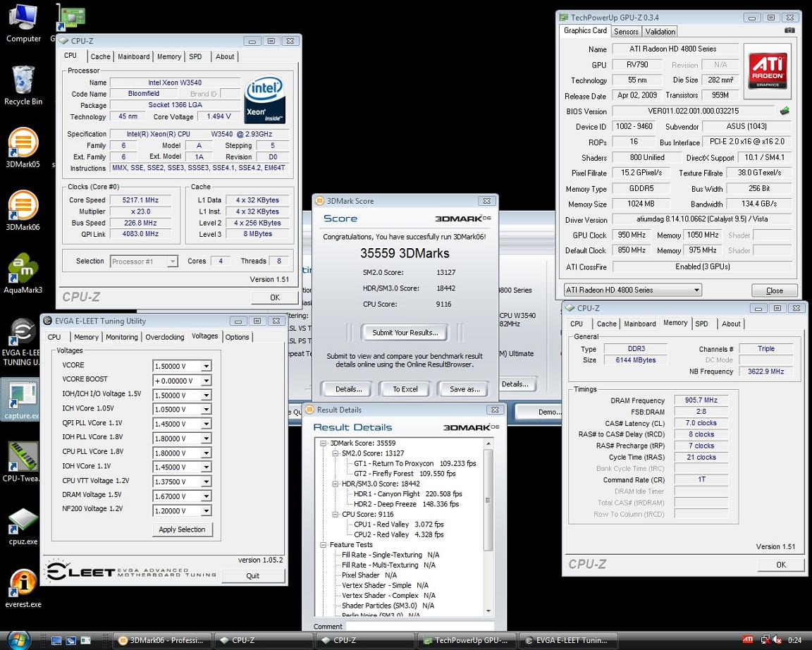Image resolution: width=812 pixels, height=650 pixels.
Task: Open the GPU-Z graphics card selection dropdown
Action: tap(633, 290)
